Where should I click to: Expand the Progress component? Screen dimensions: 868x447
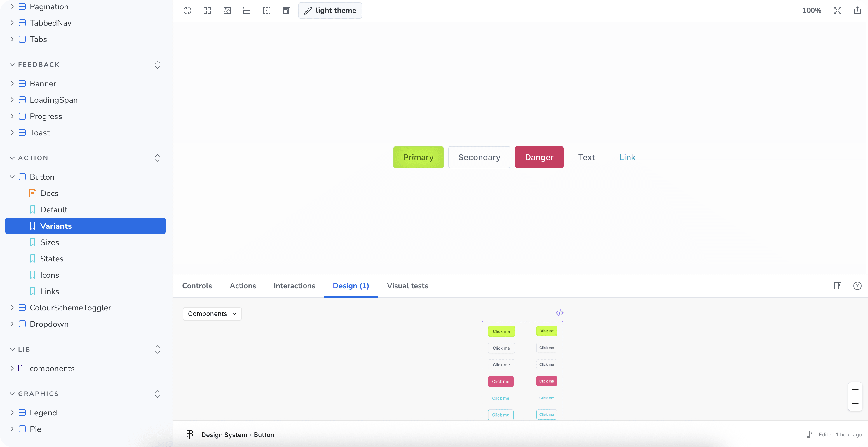12,116
